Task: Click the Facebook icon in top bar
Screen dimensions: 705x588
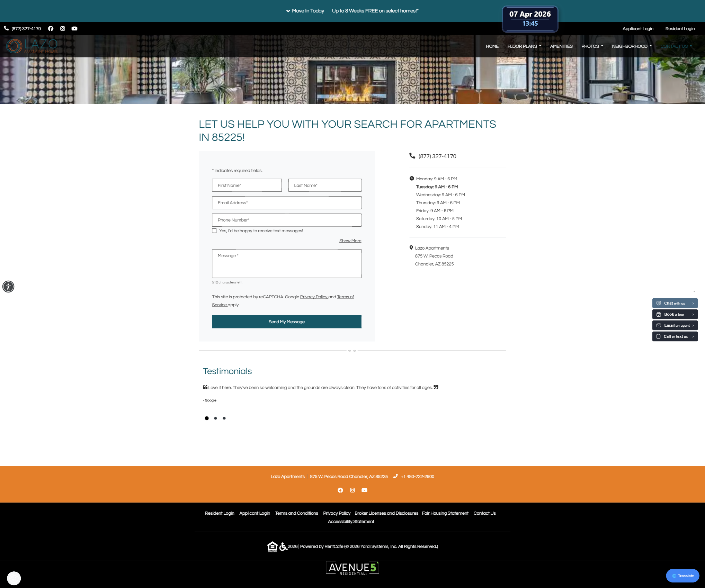Action: point(51,29)
